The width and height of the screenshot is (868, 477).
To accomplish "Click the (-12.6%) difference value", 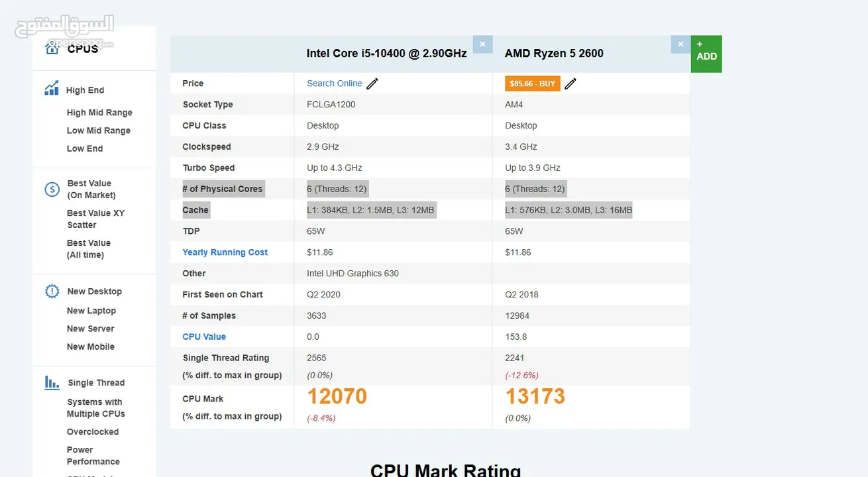I will click(x=522, y=376).
